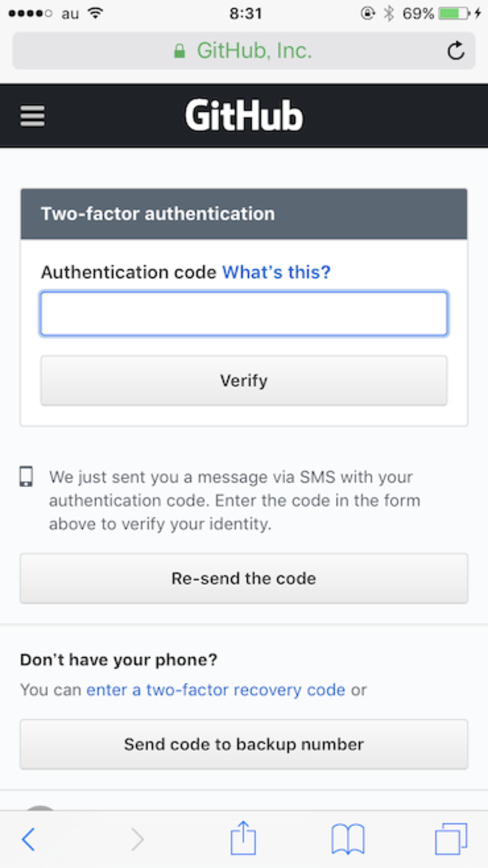
Task: Open the GitHub hamburger menu
Action: point(32,116)
